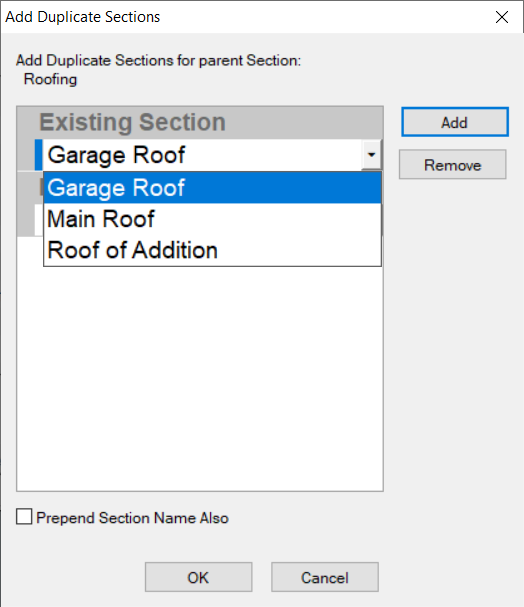The image size is (524, 607).
Task: Confirm with the OK button
Action: (199, 577)
